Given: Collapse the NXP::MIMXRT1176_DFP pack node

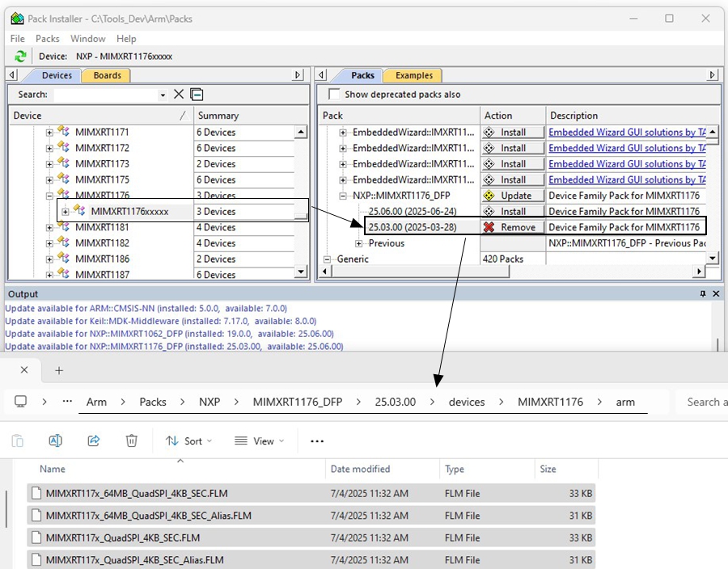Looking at the screenshot, I should [343, 196].
